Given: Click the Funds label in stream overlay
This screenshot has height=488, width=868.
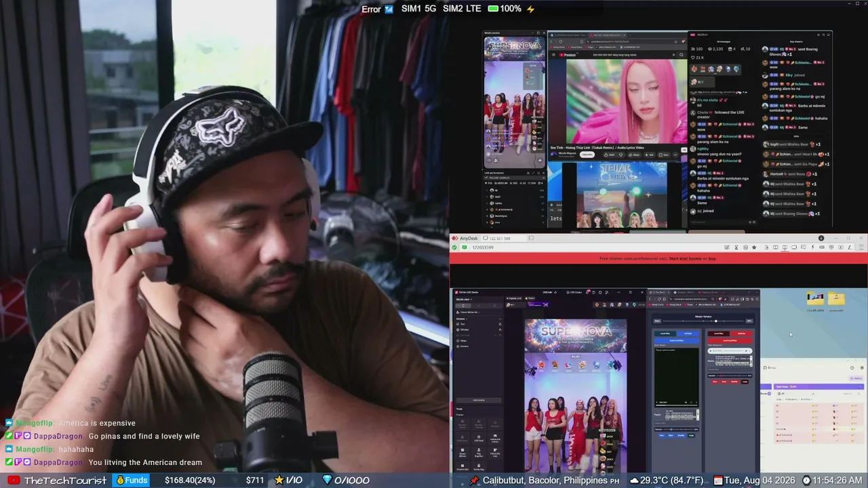Looking at the screenshot, I should pos(132,480).
